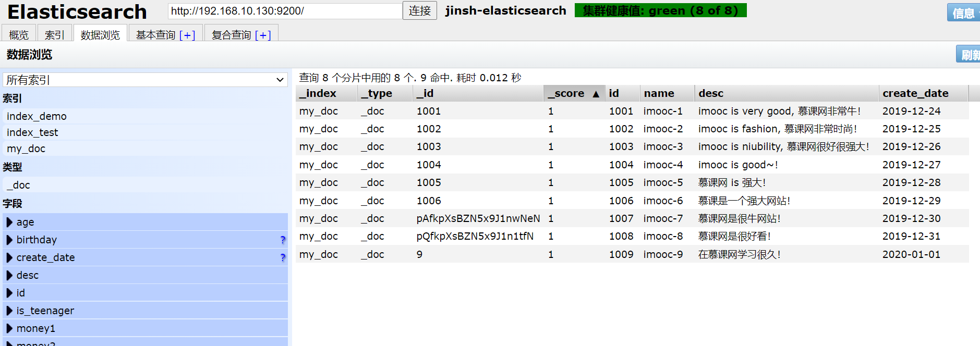Click the 连接 connect button
This screenshot has width=980, height=346.
419,10
